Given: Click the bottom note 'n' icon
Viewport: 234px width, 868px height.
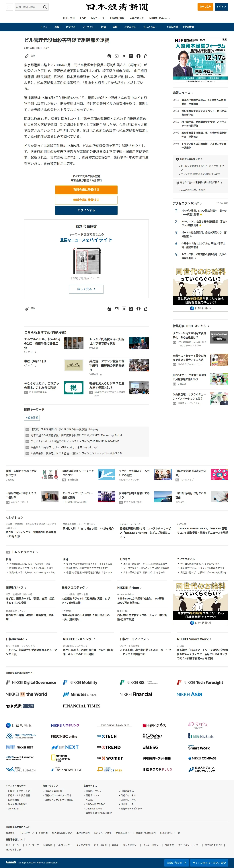Looking at the screenshot, I should pos(124,308).
